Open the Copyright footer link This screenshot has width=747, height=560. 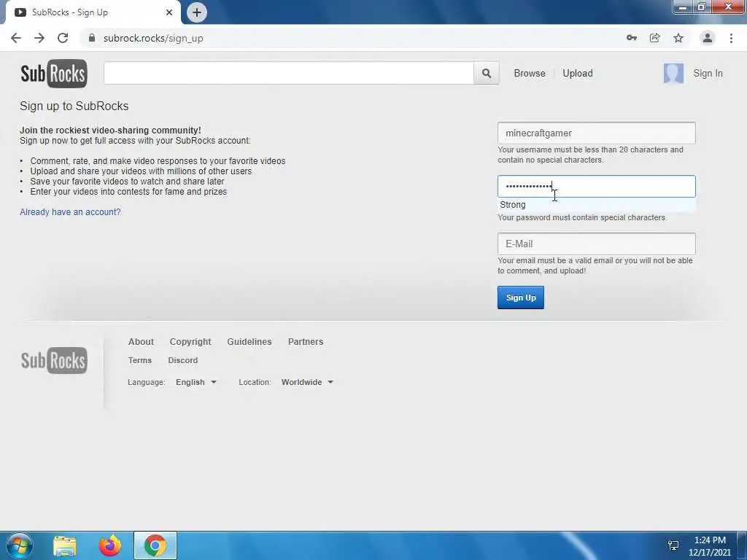[x=190, y=342]
